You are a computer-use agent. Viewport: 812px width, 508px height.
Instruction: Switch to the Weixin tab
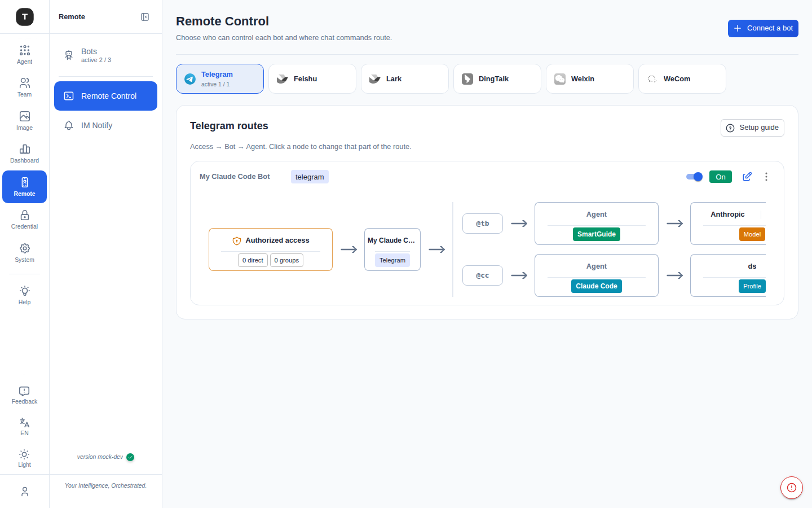tap(590, 78)
